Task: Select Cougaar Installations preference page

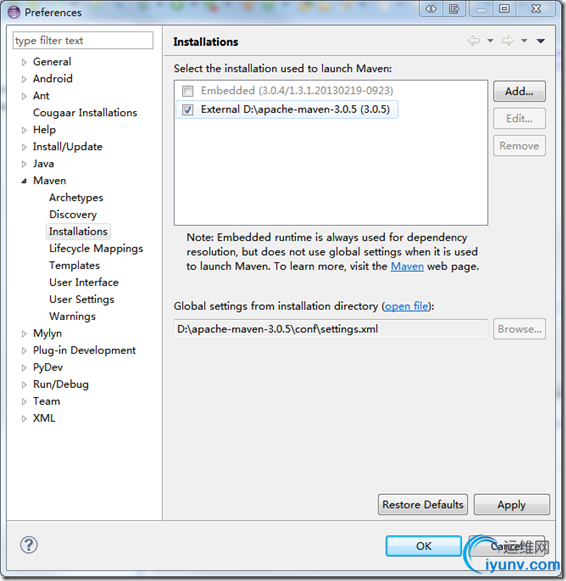Action: (x=85, y=113)
